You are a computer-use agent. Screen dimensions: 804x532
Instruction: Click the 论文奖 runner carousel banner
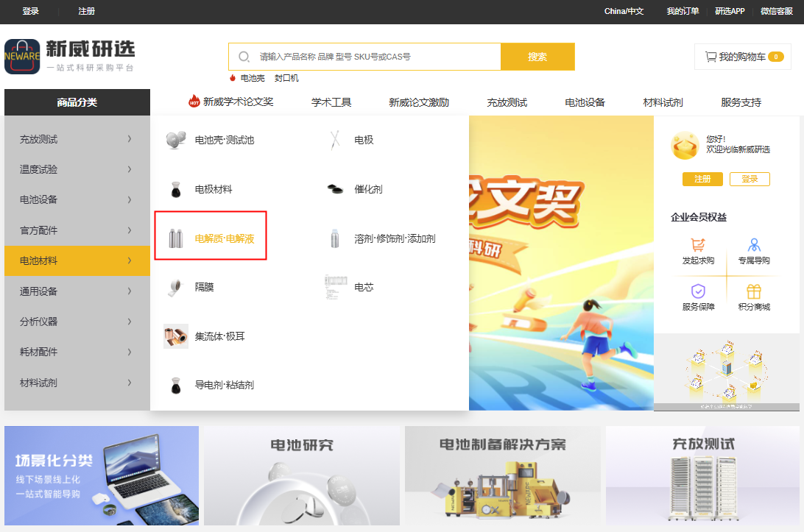click(x=562, y=263)
